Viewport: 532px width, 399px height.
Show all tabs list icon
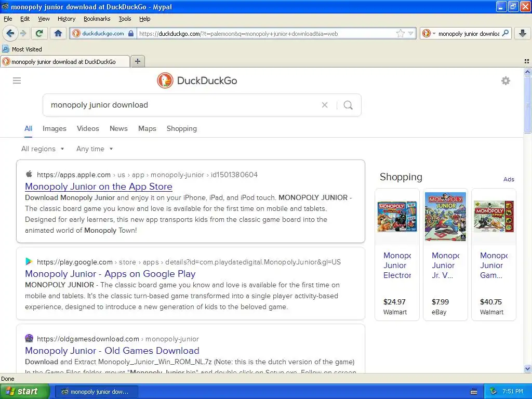527,61
